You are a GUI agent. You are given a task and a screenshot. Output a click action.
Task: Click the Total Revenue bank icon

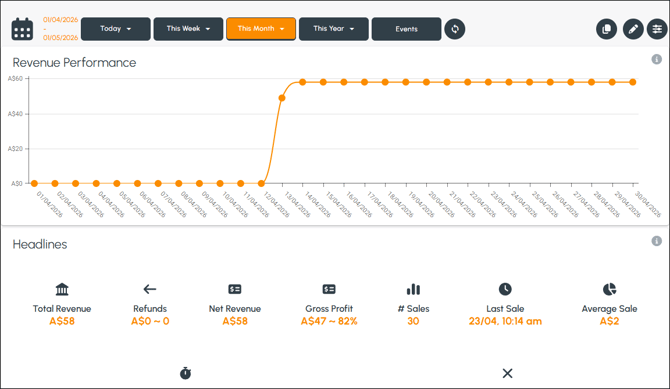62,289
